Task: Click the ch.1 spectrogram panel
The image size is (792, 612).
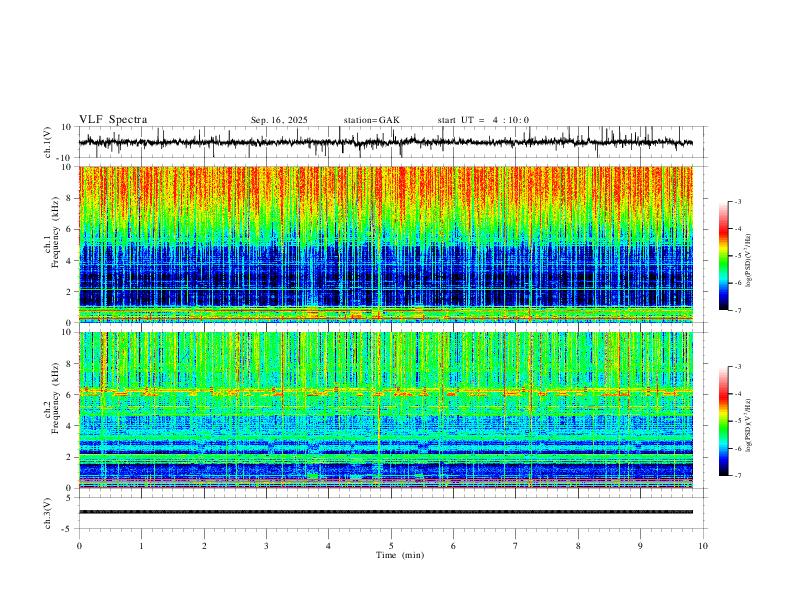Action: [386, 244]
